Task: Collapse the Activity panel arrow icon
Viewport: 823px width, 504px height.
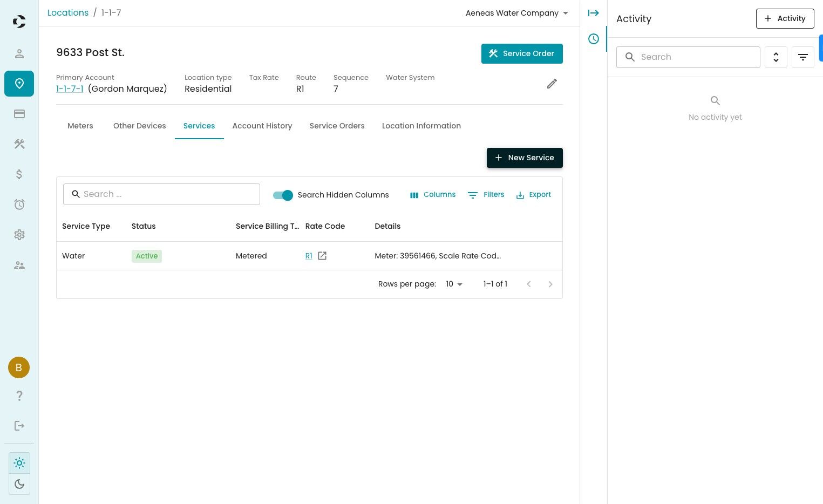Action: click(x=593, y=13)
